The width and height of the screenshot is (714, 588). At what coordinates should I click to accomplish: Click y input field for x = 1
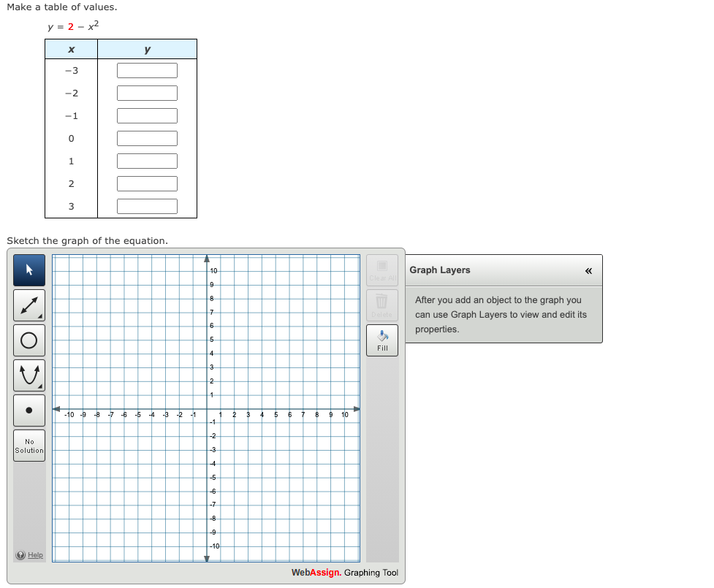[x=147, y=161]
